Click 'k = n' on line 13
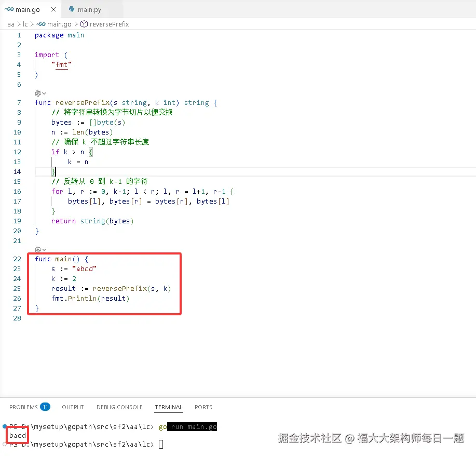The image size is (476, 456). [78, 162]
